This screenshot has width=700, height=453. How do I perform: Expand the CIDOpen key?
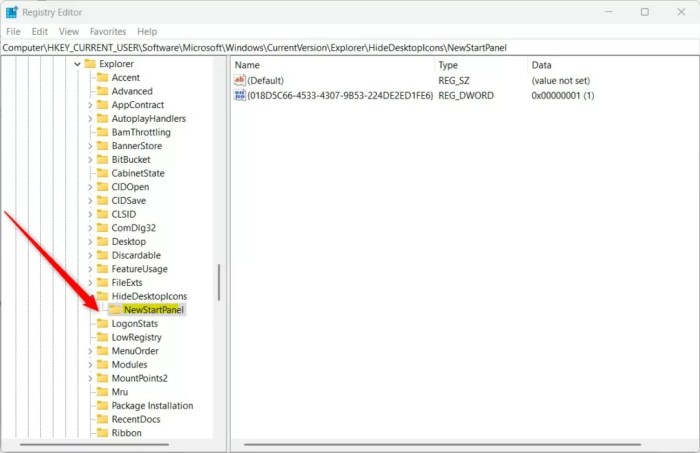click(x=90, y=187)
